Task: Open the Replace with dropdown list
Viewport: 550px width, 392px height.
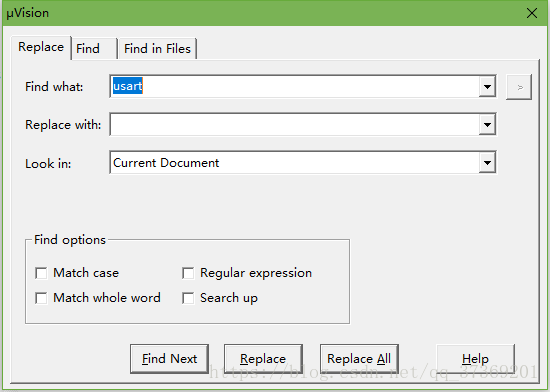Action: click(x=487, y=124)
